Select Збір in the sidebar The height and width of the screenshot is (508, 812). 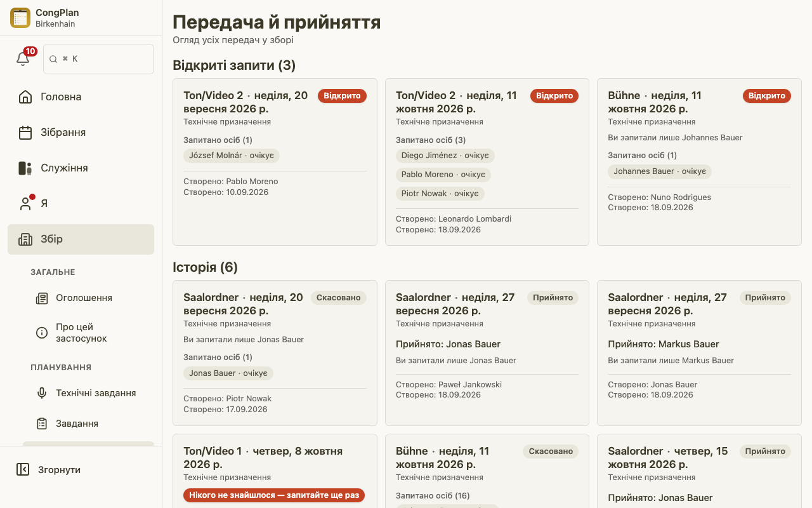point(81,239)
